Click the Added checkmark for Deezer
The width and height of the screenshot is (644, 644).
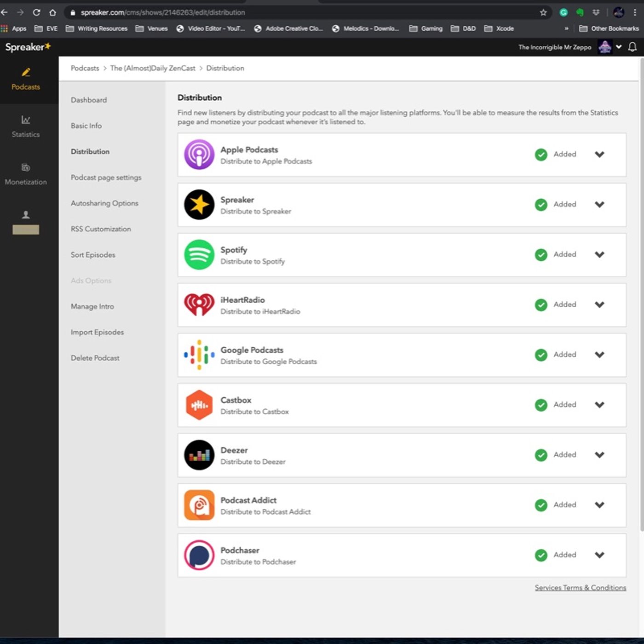pyautogui.click(x=541, y=455)
